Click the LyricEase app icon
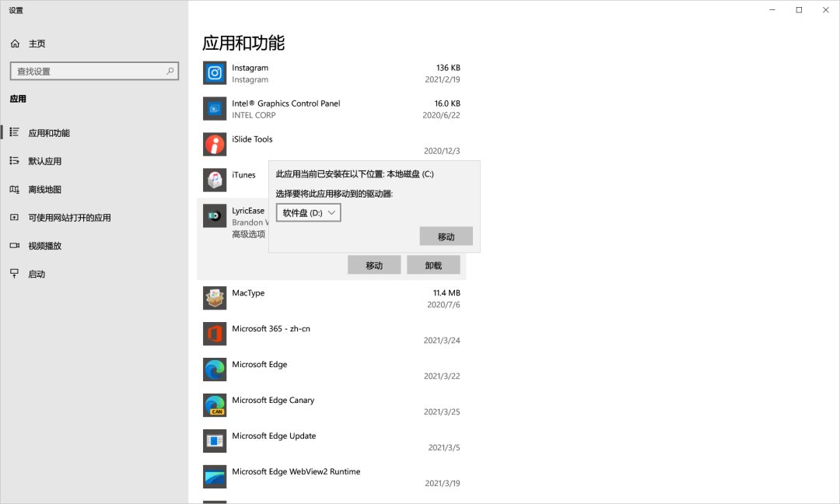 click(x=215, y=216)
